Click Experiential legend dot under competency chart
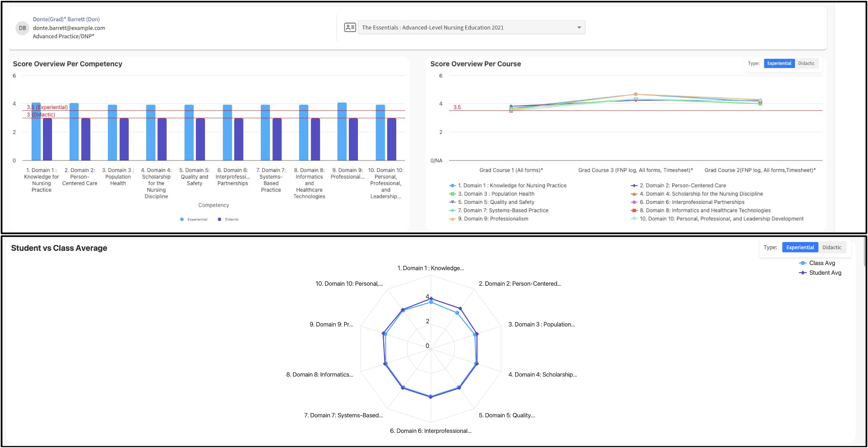Image resolution: width=868 pixels, height=448 pixels. click(x=182, y=219)
